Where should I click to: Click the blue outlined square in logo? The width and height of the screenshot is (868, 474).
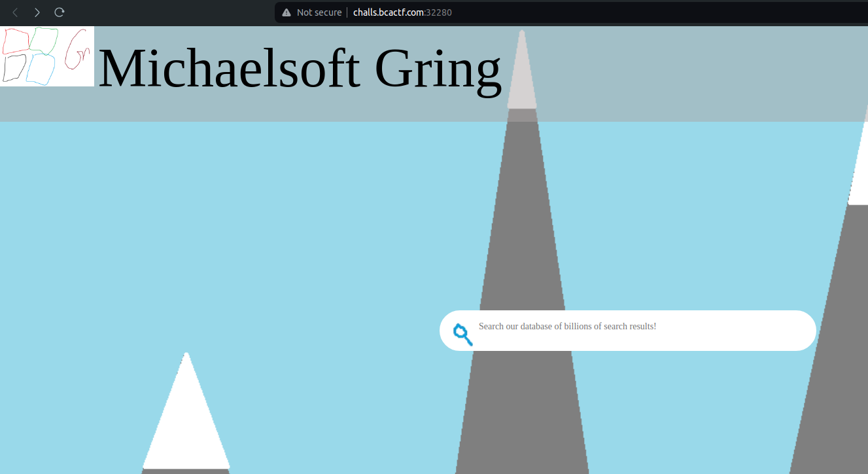pos(41,69)
